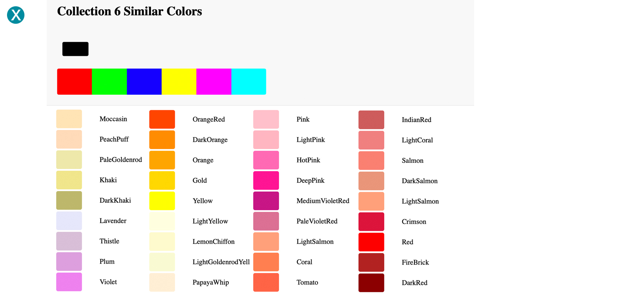Select the Tomato color swatch
The height and width of the screenshot is (296, 644).
tap(266, 282)
